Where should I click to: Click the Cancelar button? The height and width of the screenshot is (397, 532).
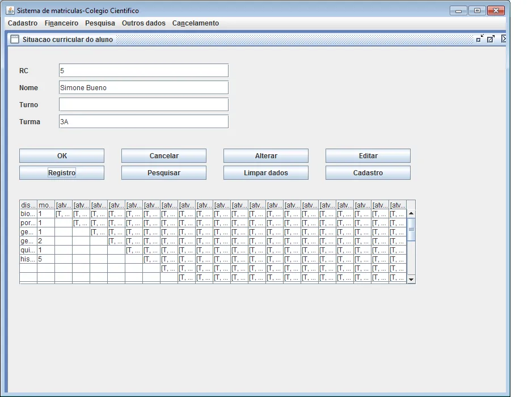[x=164, y=156]
